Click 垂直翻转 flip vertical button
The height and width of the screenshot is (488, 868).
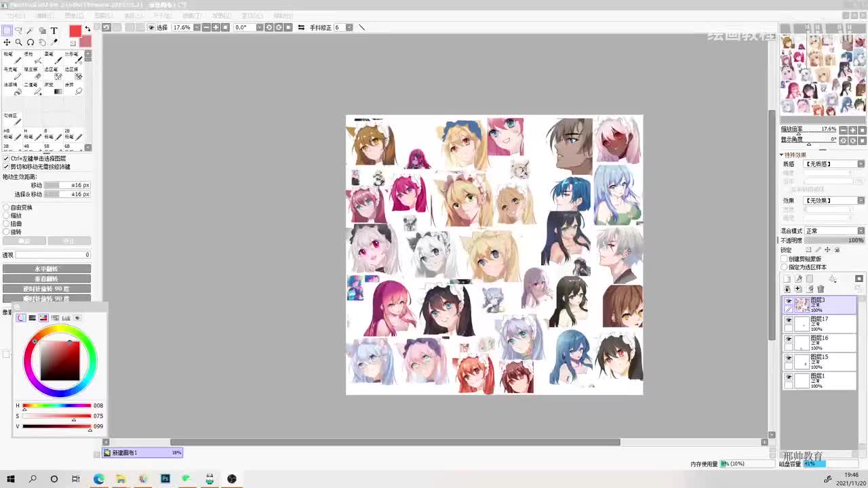[x=47, y=279]
